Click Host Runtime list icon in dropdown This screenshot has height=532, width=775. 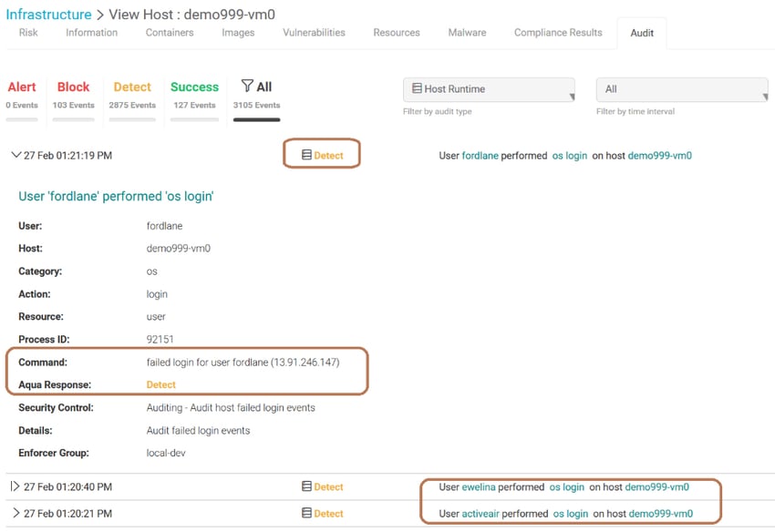418,88
